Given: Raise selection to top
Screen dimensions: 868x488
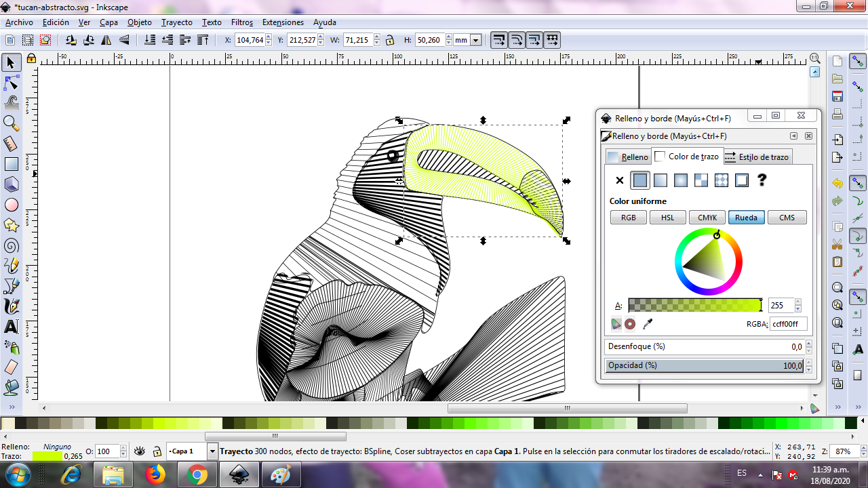Looking at the screenshot, I should coord(202,41).
